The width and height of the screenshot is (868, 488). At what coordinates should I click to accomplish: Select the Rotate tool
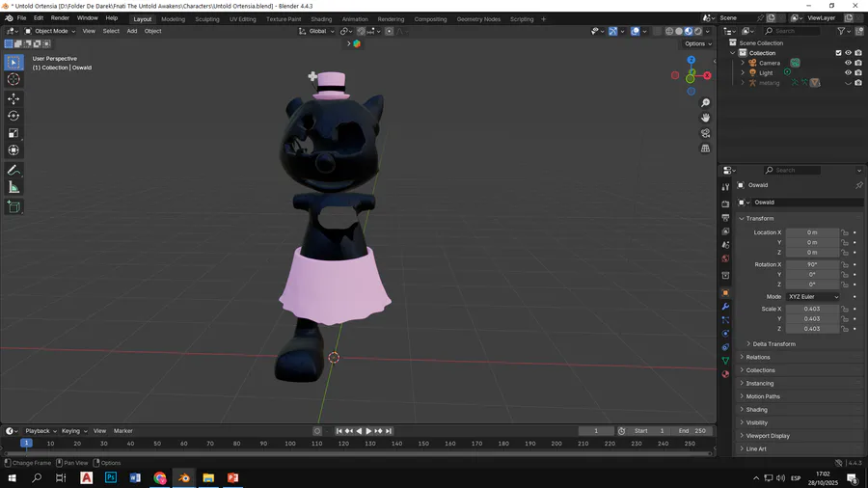(x=14, y=116)
